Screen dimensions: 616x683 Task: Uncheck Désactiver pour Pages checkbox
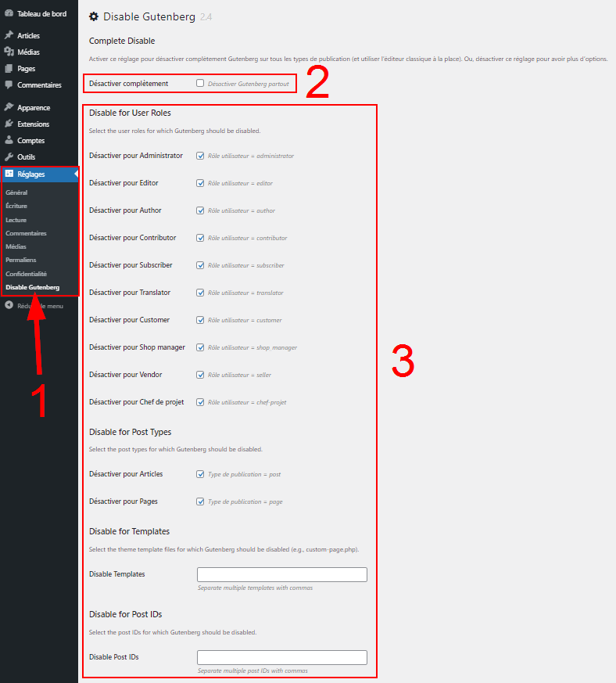(200, 501)
